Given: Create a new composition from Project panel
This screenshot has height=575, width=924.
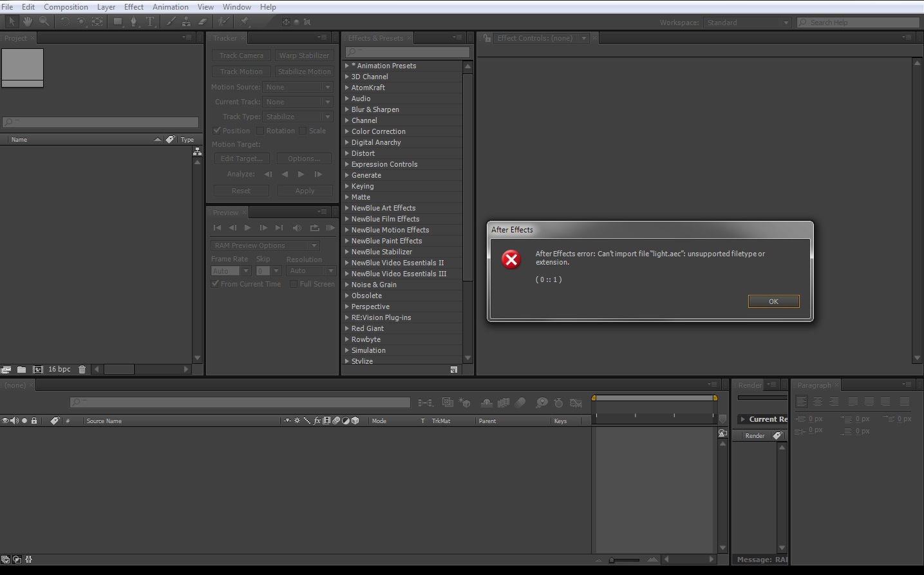Looking at the screenshot, I should pyautogui.click(x=37, y=370).
